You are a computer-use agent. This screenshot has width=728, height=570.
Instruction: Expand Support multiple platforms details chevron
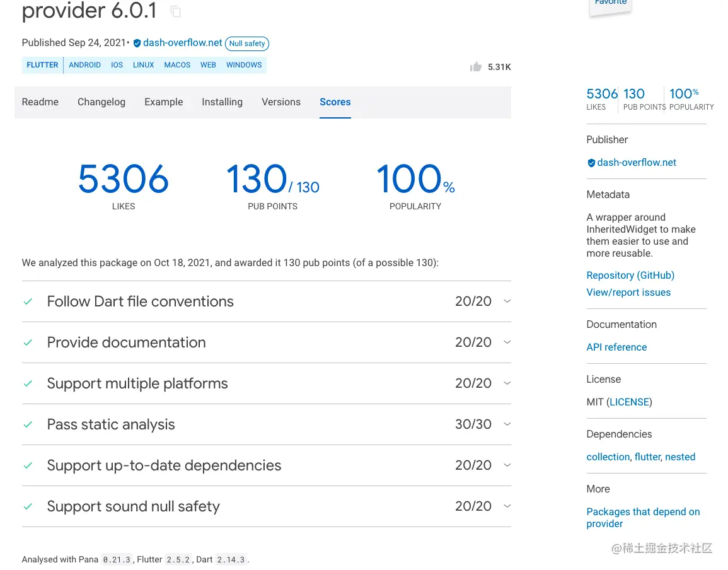click(507, 383)
